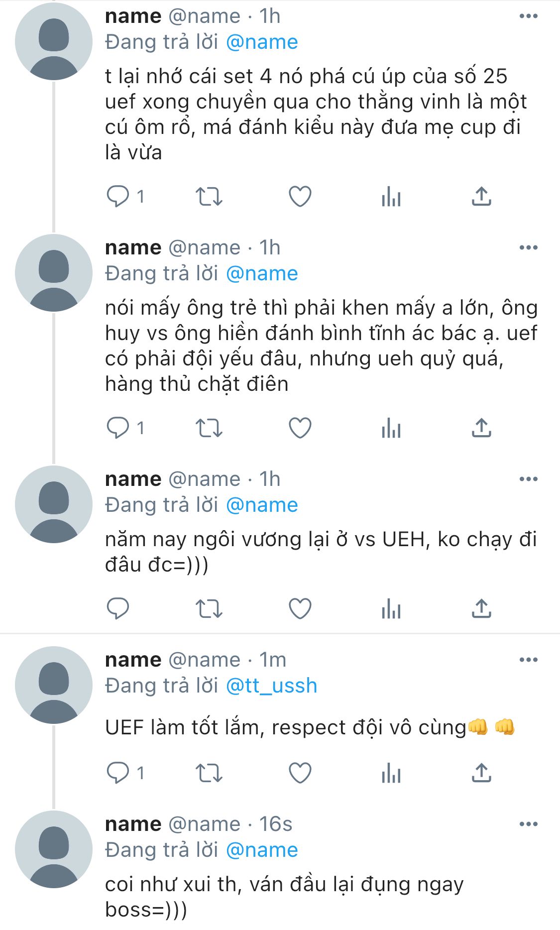Reply to the "ngôi vương" tweet
Viewport: 560px width, 930px height.
point(118,608)
